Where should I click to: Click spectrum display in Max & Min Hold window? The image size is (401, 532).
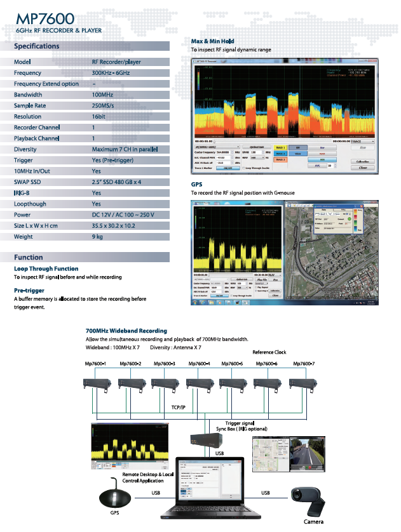[285, 101]
